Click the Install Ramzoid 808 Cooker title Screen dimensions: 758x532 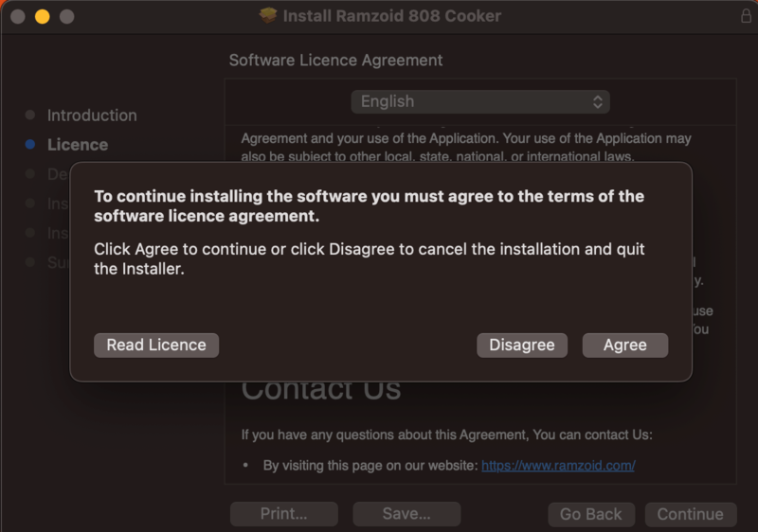pyautogui.click(x=392, y=16)
